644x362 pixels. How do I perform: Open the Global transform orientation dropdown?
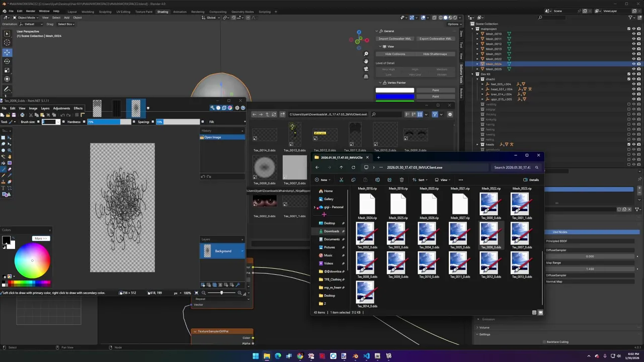click(211, 18)
